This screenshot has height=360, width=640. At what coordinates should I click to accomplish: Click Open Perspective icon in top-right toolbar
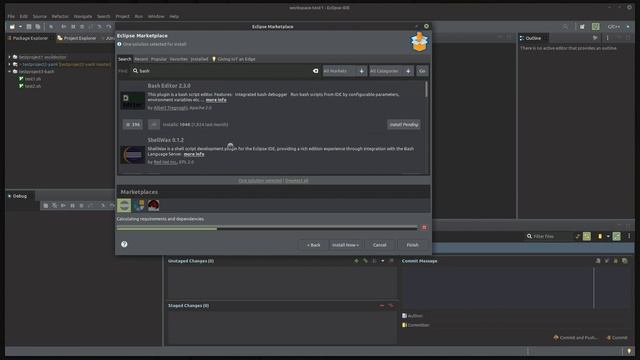coord(582,27)
